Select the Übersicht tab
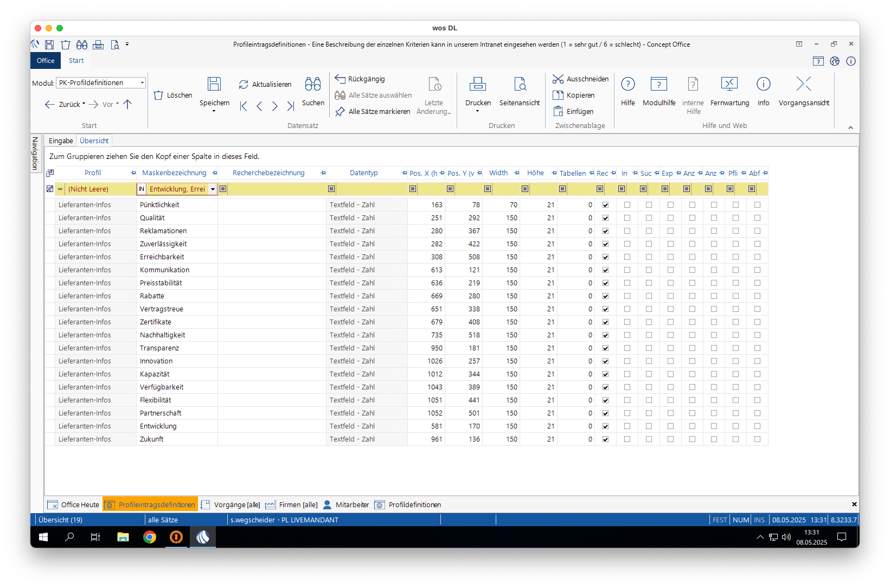Viewport: 890px width, 588px height. 94,140
